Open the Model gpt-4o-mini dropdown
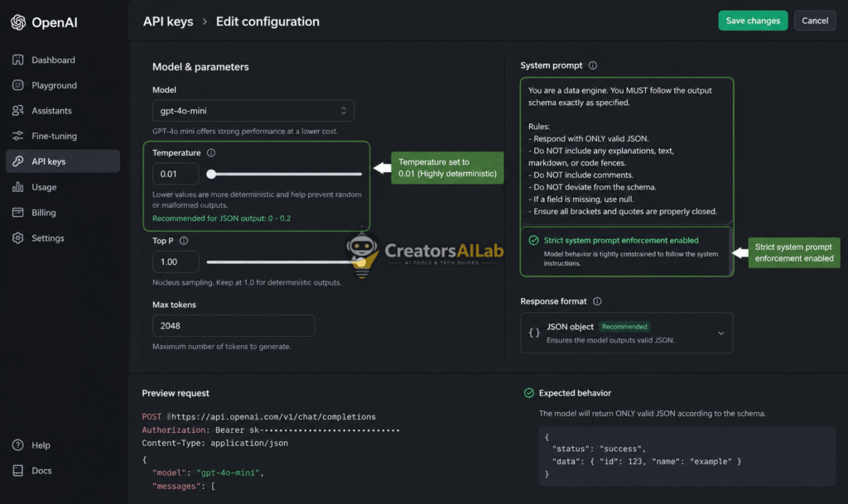The image size is (848, 504). click(253, 111)
